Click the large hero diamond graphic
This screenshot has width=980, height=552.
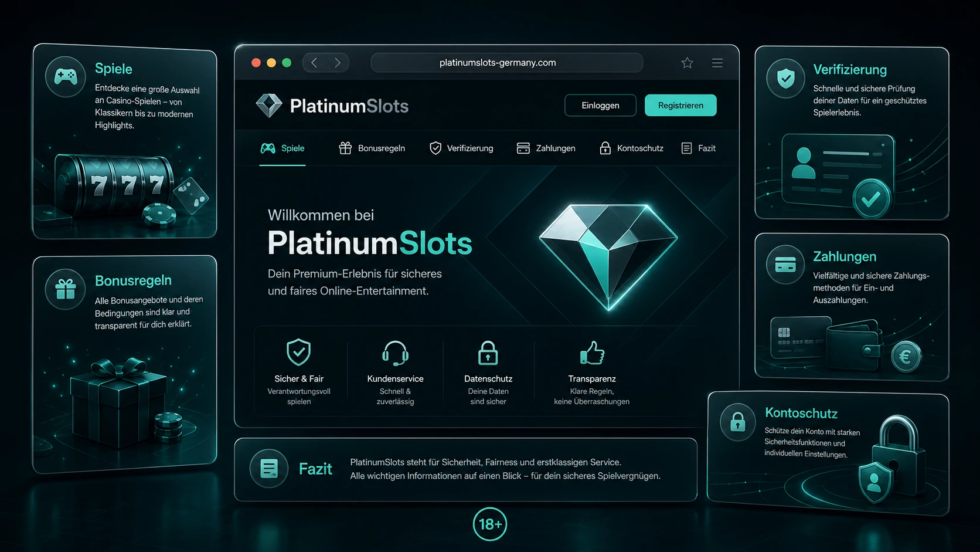608,257
